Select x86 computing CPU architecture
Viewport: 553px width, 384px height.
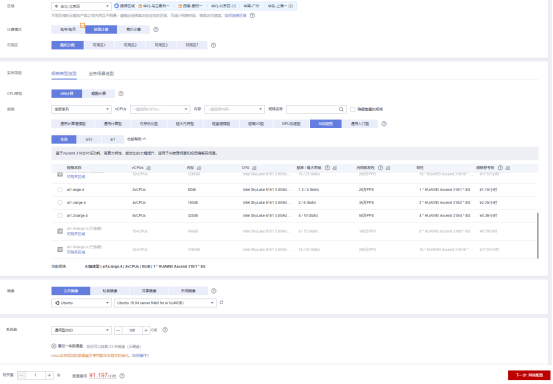(x=67, y=93)
